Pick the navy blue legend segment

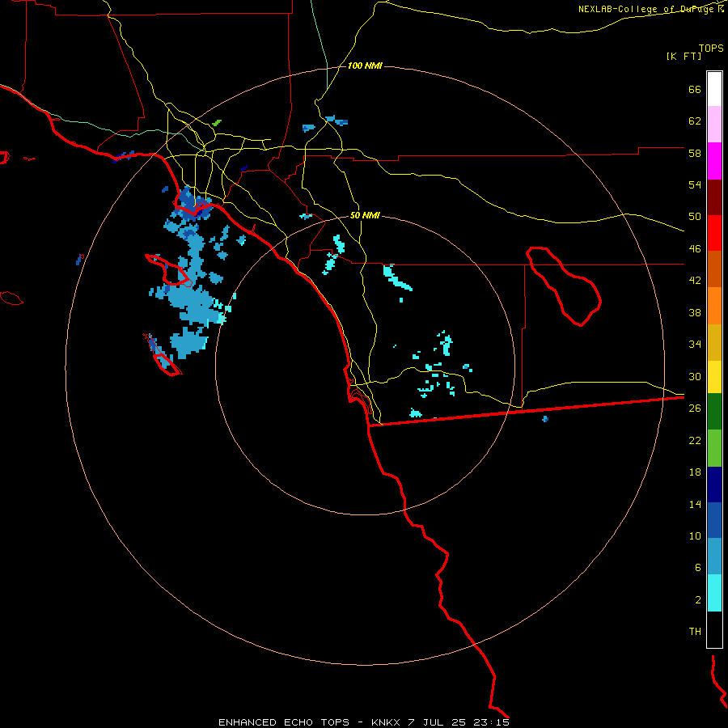[x=714, y=485]
